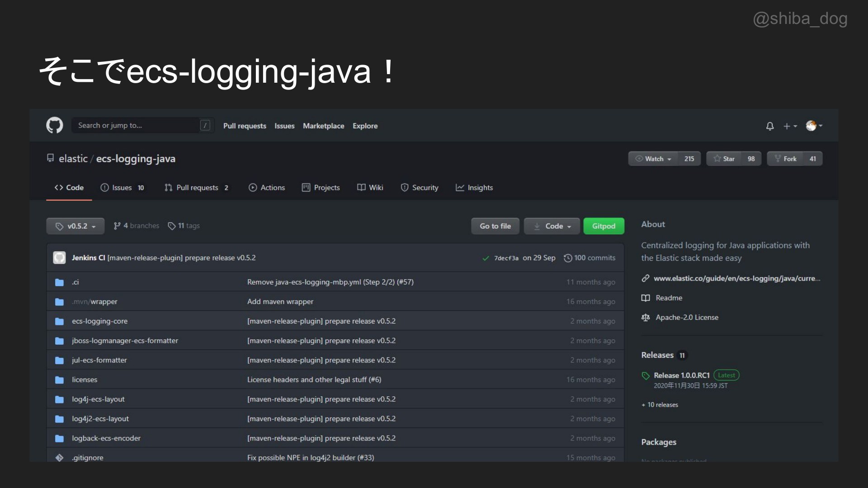Switch to the Wiki tab
This screenshot has height=488, width=868.
pos(370,188)
